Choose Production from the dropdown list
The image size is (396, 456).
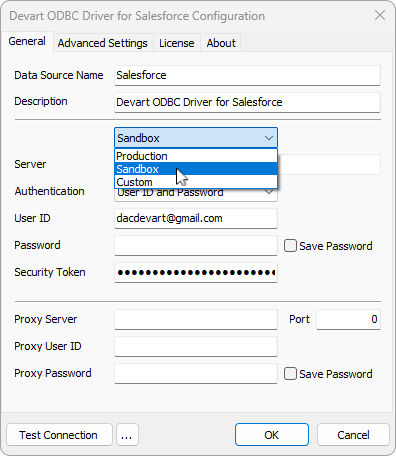[x=196, y=156]
